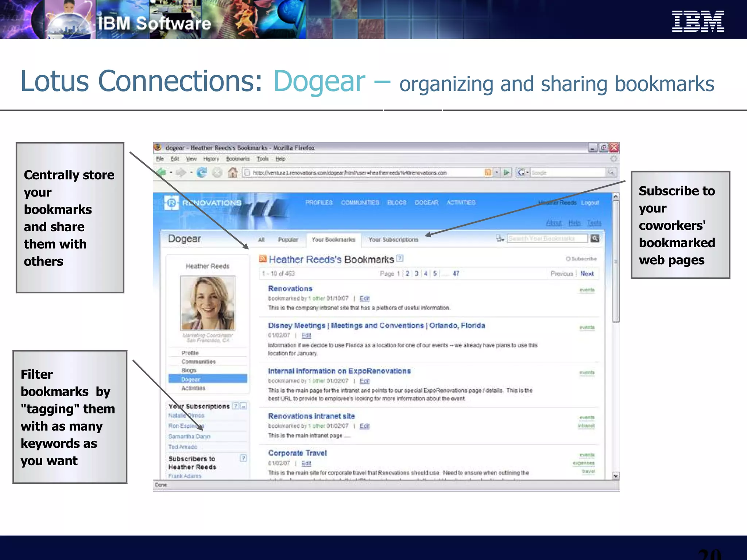Open COMMUNITIES in top navigation
The image size is (747, 560).
(360, 202)
